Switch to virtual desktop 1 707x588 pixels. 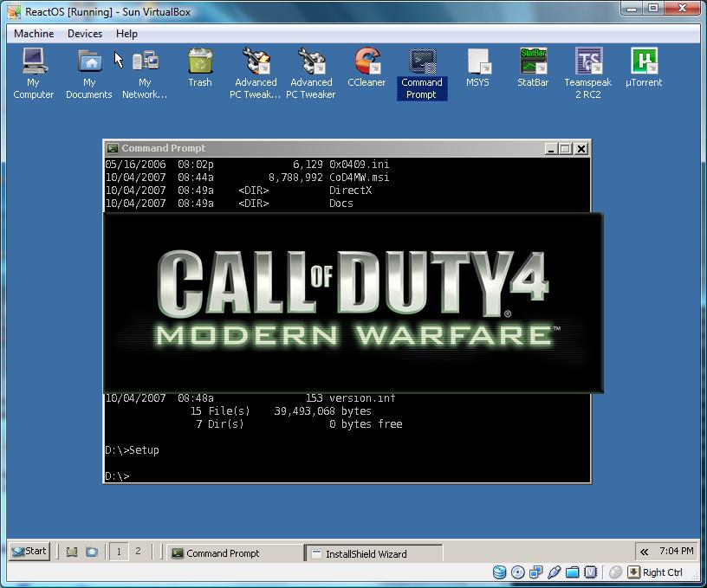coord(119,552)
